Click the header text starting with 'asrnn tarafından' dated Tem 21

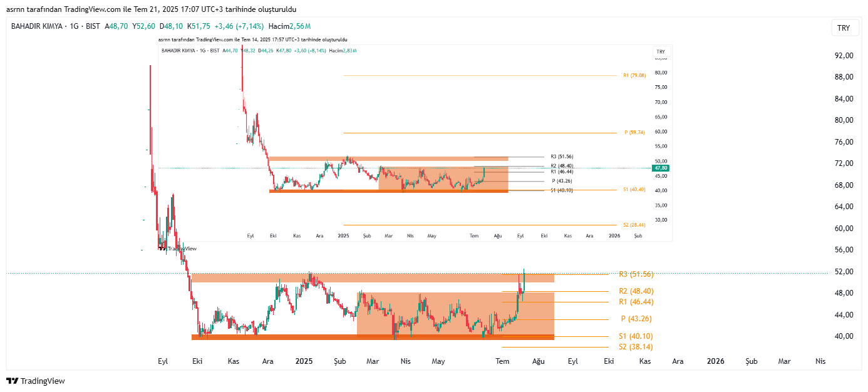tap(152, 9)
